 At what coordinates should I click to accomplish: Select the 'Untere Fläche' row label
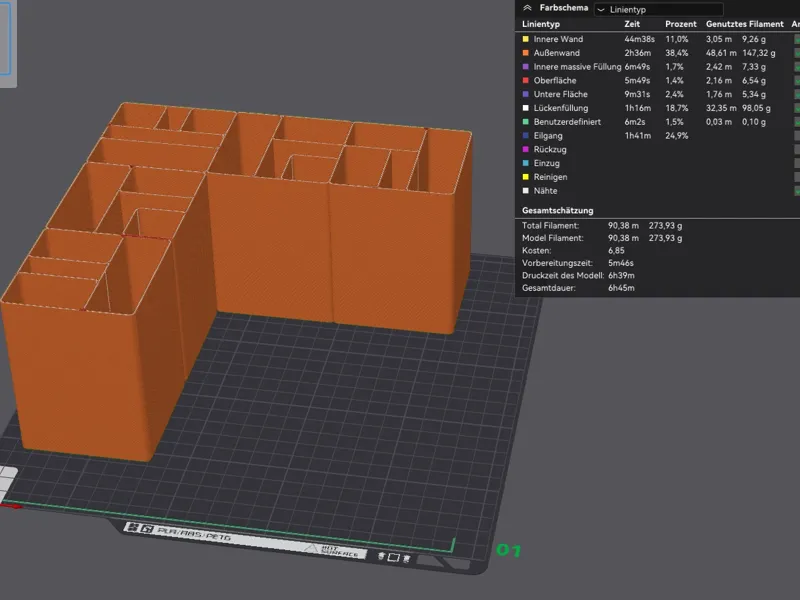561,94
